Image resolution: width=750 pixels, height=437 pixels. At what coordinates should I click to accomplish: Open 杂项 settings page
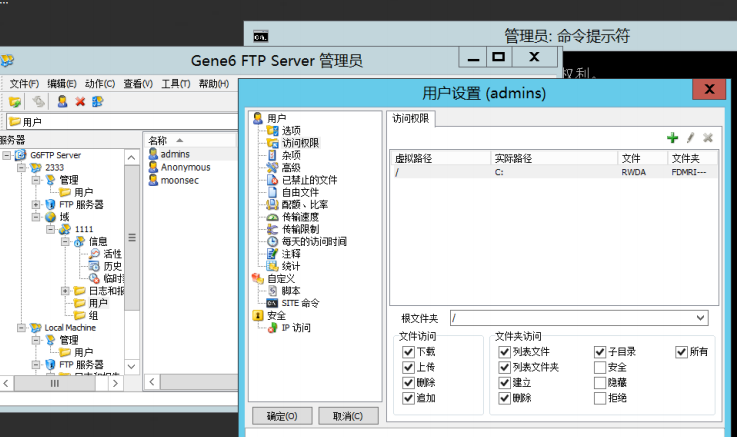point(291,155)
